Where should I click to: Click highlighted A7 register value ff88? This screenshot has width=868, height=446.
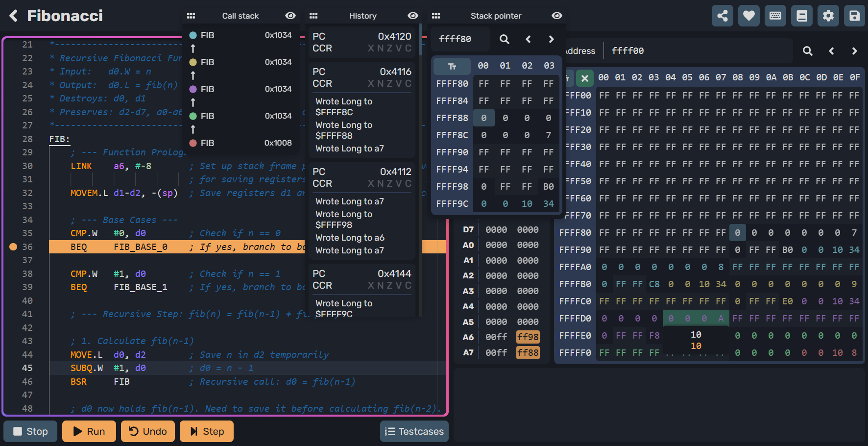pyautogui.click(x=528, y=352)
